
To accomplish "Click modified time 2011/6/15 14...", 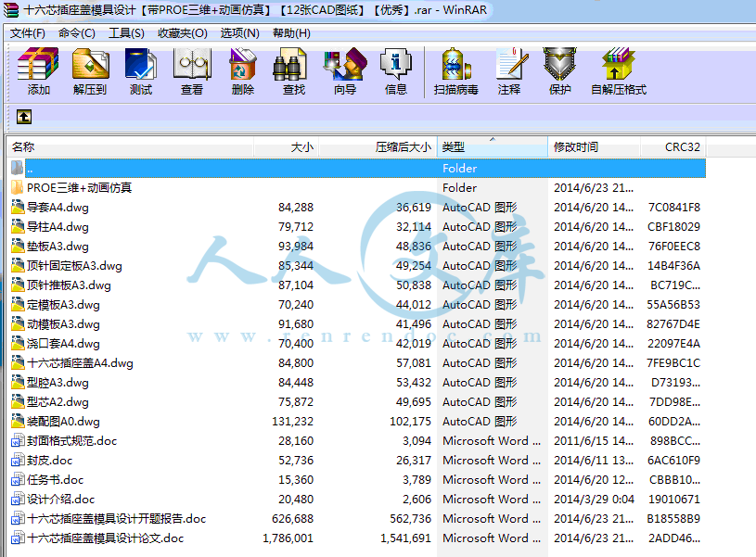I will [x=594, y=441].
